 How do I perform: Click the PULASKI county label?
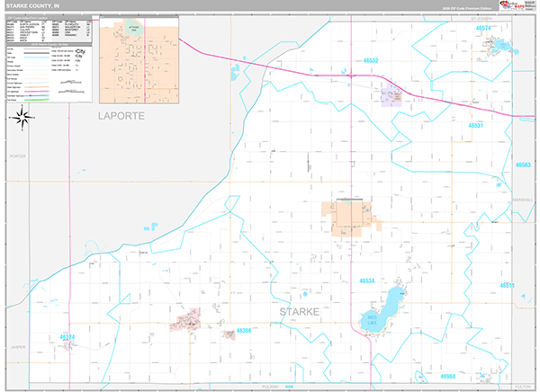pyautogui.click(x=270, y=387)
